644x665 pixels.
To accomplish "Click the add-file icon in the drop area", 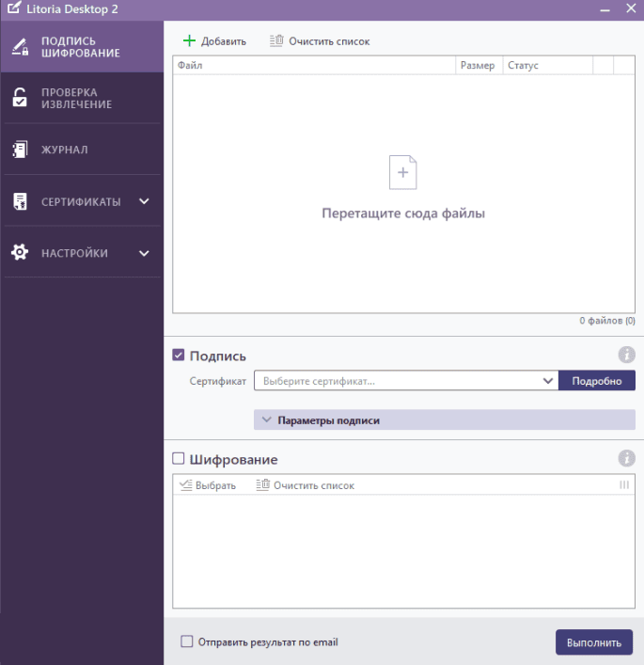I will click(402, 173).
